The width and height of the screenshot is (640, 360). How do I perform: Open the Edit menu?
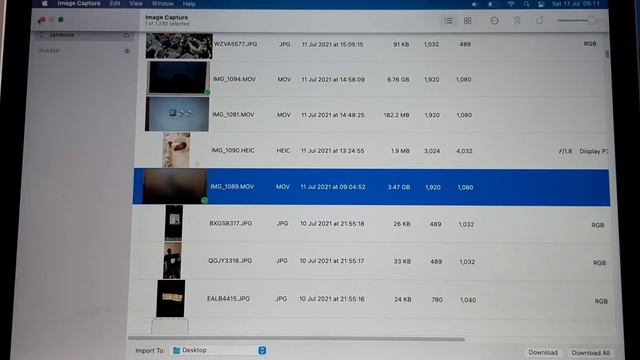115,3
